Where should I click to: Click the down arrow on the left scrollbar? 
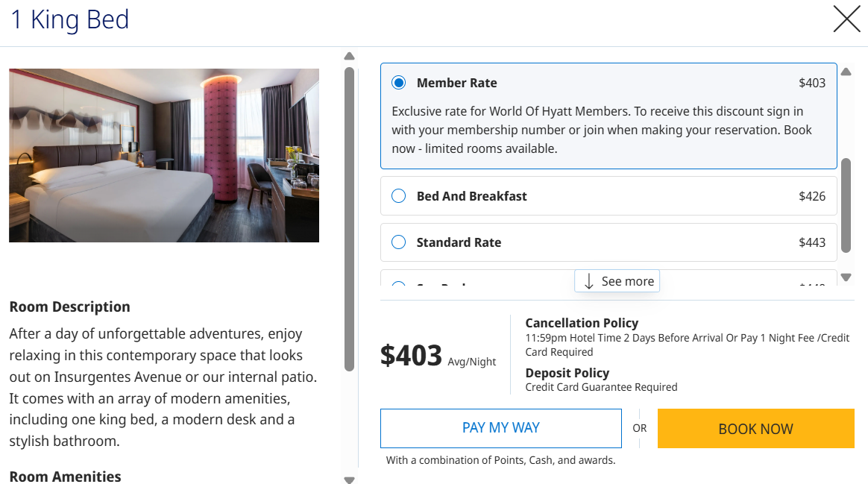tap(349, 480)
